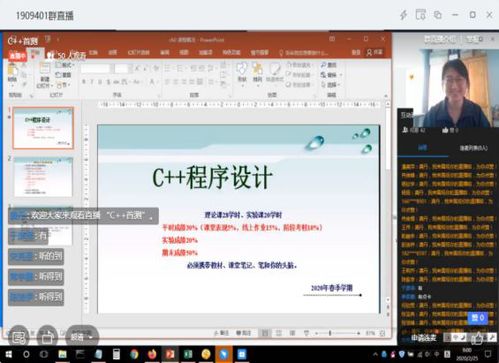Viewport: 499px width, 363px height.
Task: Open the Layout (版式) dropdown
Action: point(64,65)
